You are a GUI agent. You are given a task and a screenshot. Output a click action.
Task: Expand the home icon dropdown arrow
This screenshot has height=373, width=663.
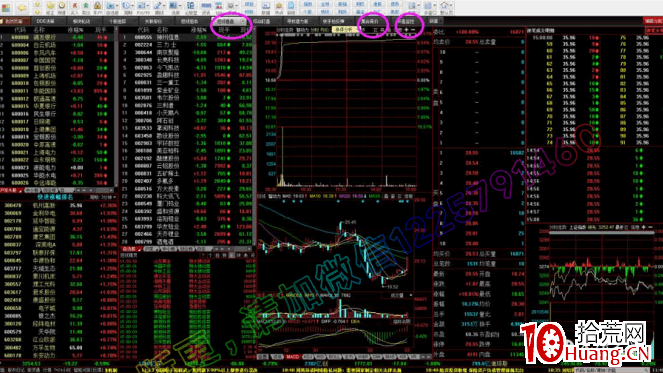(451, 5)
